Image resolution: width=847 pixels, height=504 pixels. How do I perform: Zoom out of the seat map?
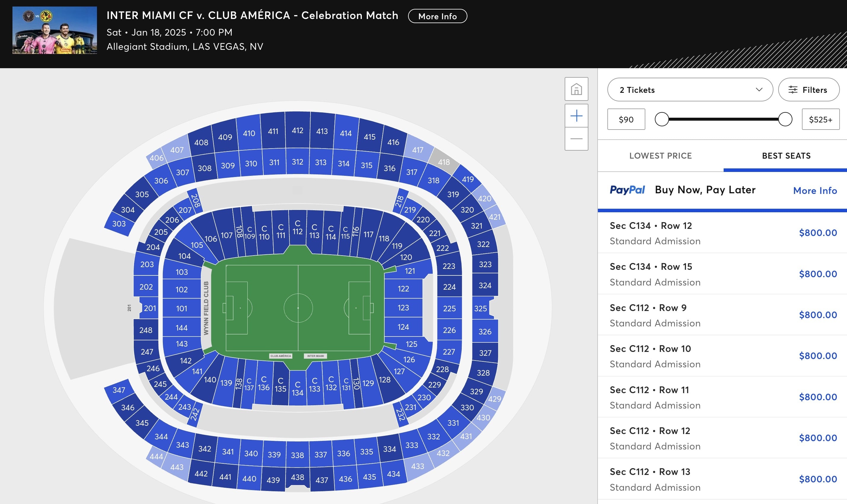pyautogui.click(x=576, y=138)
